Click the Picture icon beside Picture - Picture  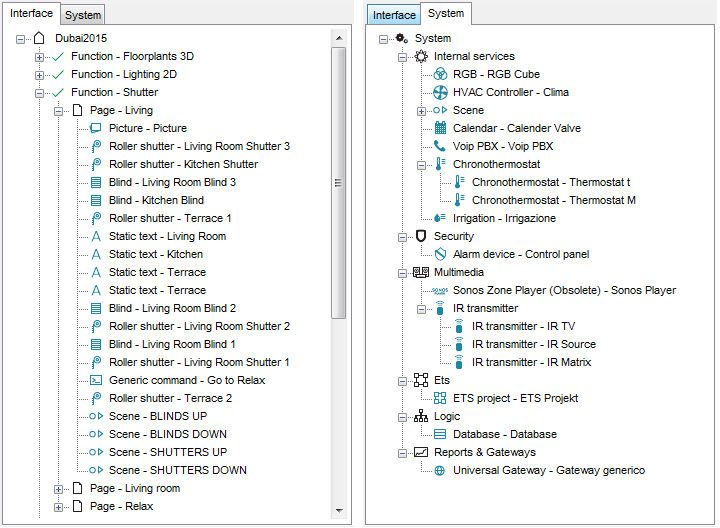coord(96,128)
